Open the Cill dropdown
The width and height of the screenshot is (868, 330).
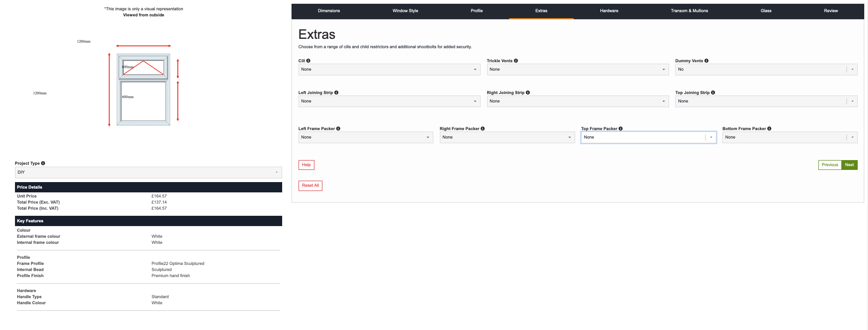pos(389,69)
